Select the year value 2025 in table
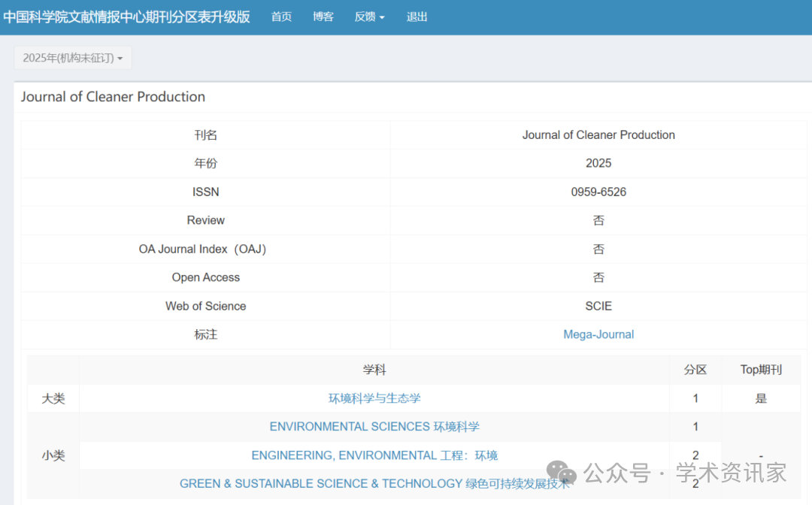Viewport: 812px width, 505px height. point(598,164)
